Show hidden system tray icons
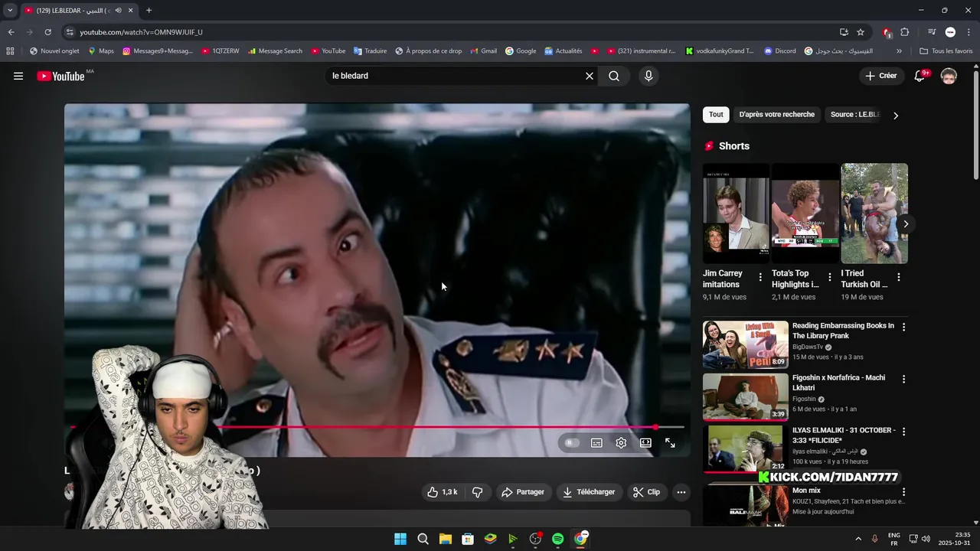 [x=857, y=539]
